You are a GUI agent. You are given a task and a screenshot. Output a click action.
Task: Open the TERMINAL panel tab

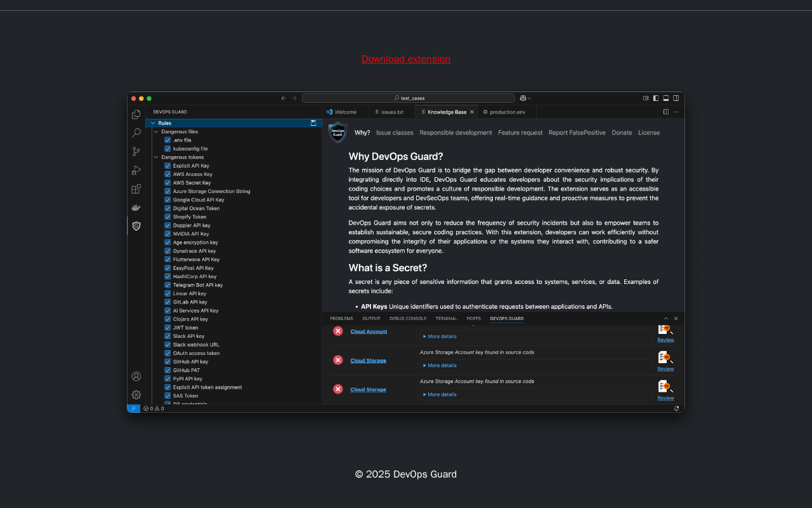coord(446,319)
